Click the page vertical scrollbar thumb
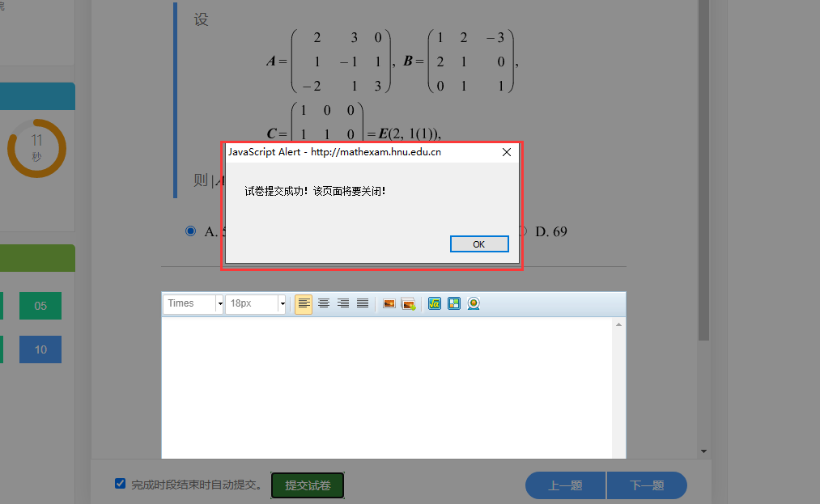The image size is (820, 504). click(704, 170)
